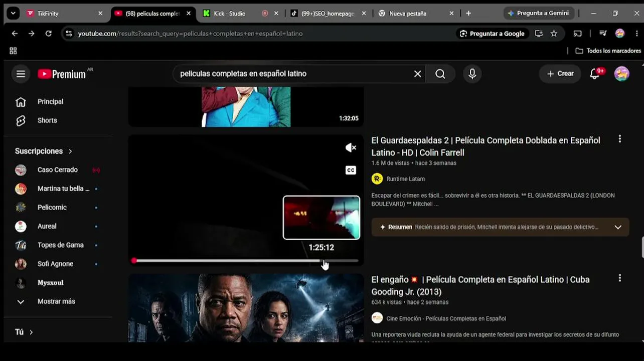Screen dimensions: 644x361
Task: Open the notifications bell
Action: (x=595, y=74)
